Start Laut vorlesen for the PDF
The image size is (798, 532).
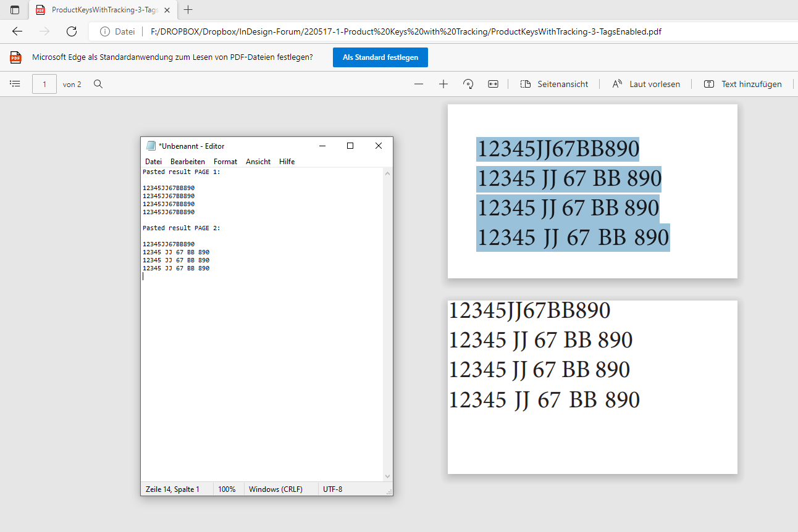646,84
